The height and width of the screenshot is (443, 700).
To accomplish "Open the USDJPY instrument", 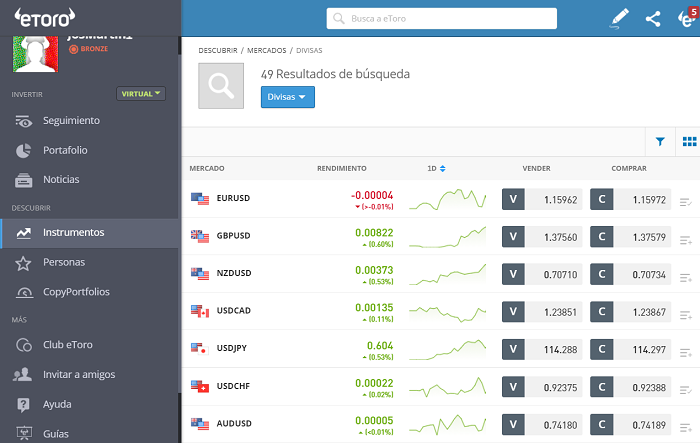I will [x=232, y=348].
